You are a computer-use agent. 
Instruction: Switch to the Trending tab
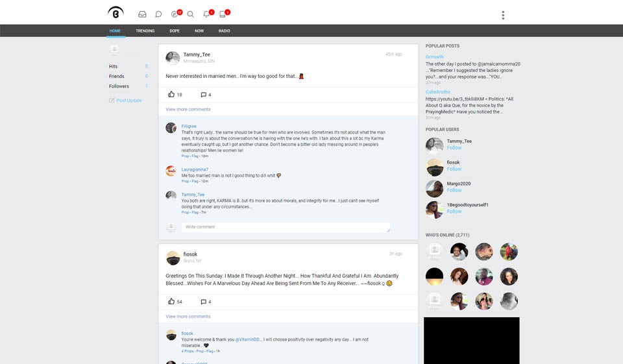[145, 31]
